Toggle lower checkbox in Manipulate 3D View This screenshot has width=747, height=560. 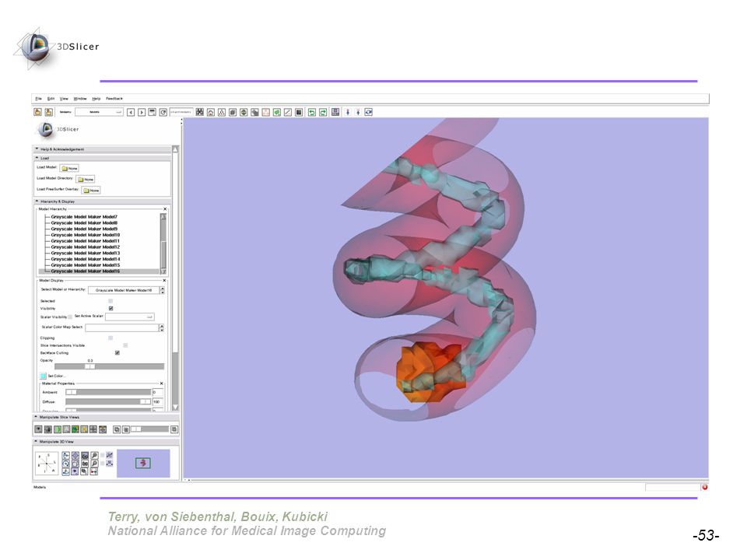pos(103,464)
